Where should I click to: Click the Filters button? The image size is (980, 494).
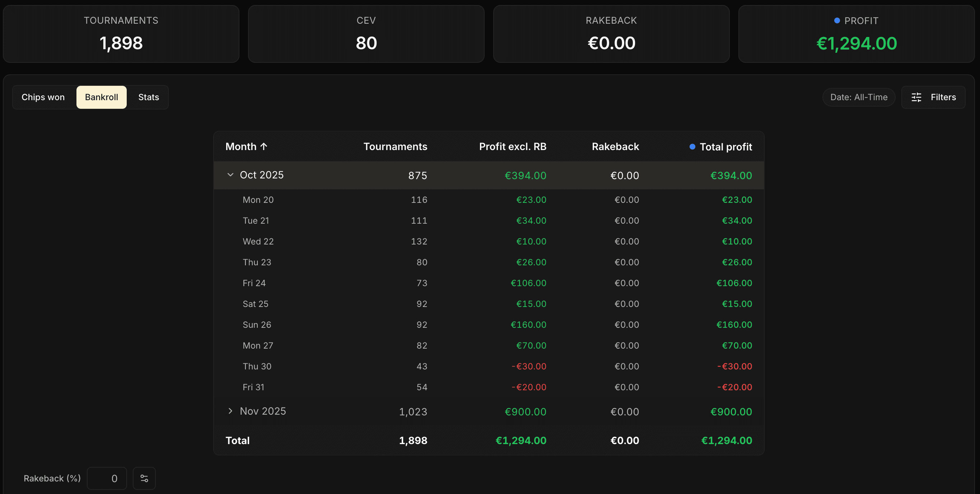[x=933, y=97]
